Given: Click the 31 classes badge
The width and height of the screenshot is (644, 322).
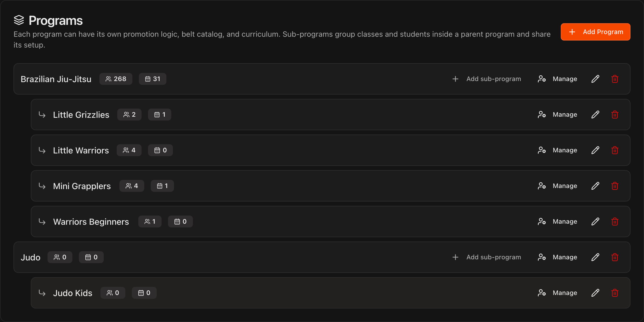Looking at the screenshot, I should tap(153, 79).
